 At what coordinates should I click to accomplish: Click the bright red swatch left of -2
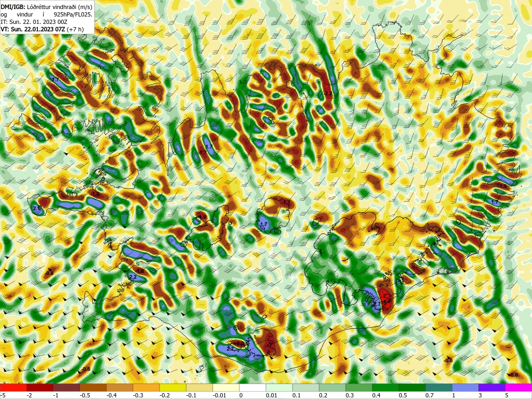tap(13, 387)
